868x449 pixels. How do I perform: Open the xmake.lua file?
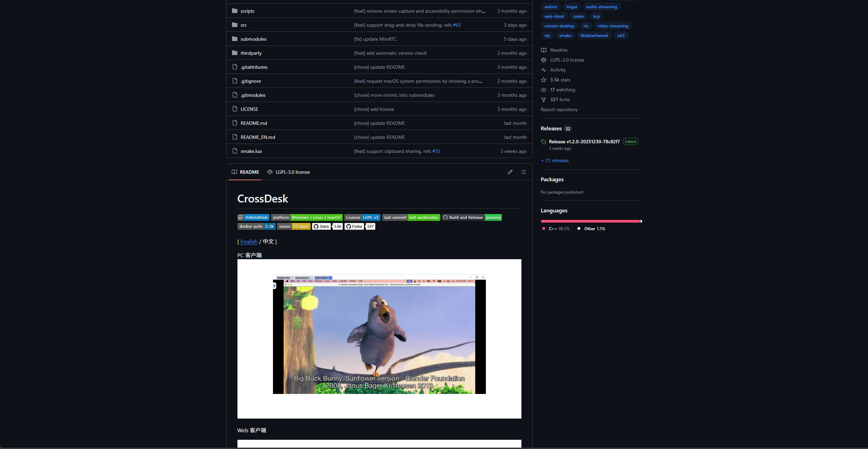pyautogui.click(x=251, y=151)
